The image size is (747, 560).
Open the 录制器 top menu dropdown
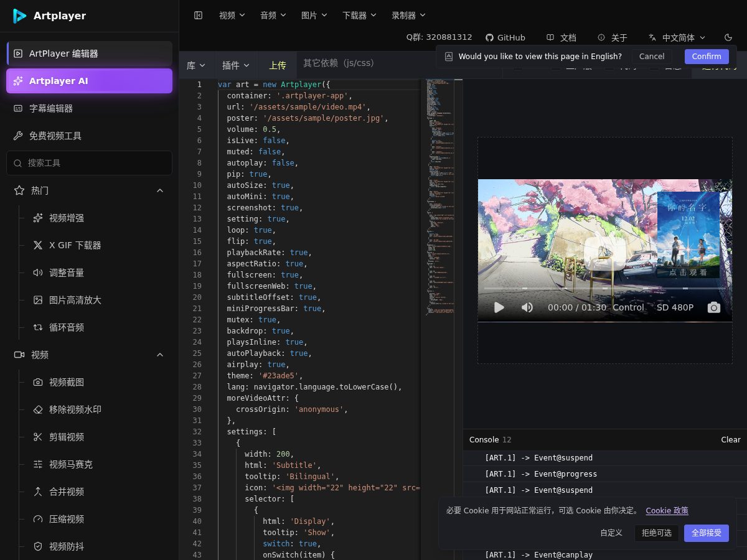click(408, 15)
